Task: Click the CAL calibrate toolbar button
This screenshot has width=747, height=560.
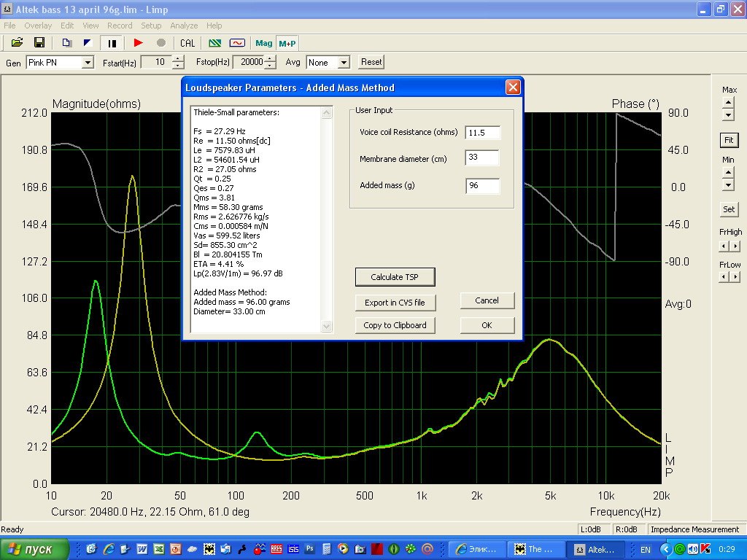Action: 187,43
